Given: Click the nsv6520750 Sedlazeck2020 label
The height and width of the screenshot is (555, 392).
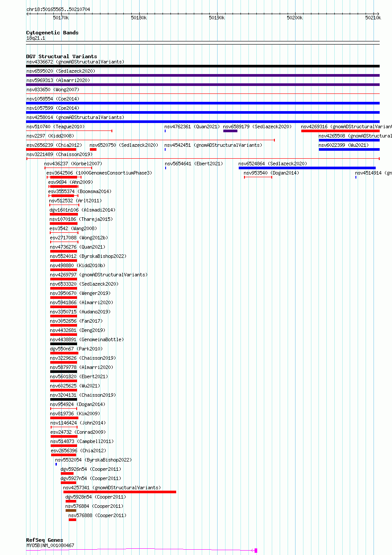Looking at the screenshot, I should (x=124, y=145).
